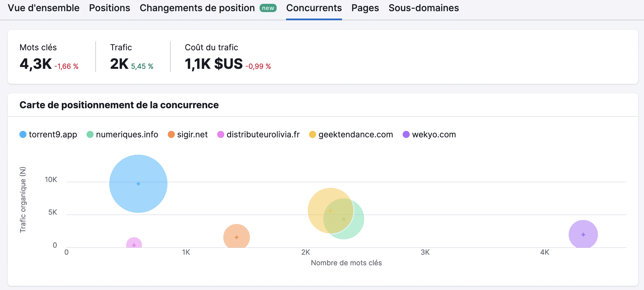
Task: Toggle torrent9.app blue legend dot
Action: tap(23, 134)
